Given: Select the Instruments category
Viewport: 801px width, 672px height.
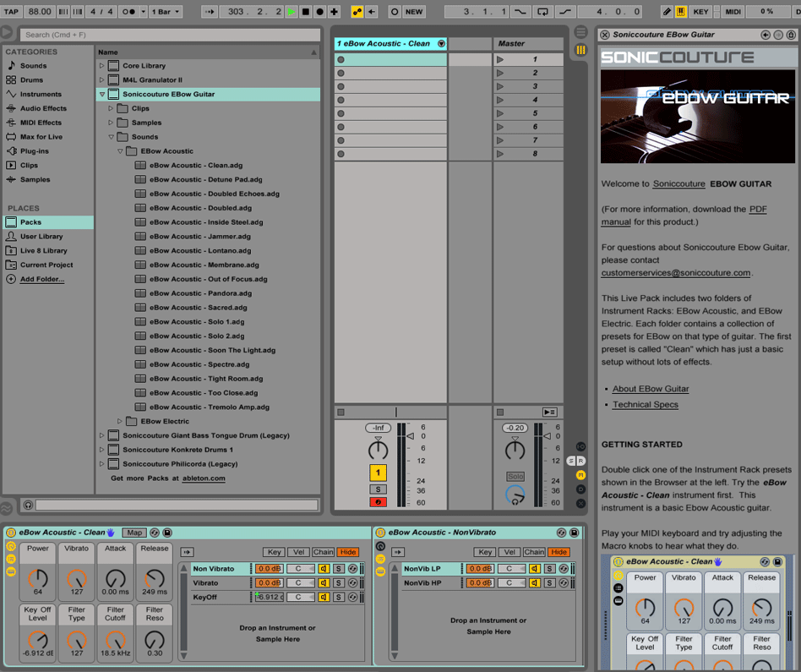Looking at the screenshot, I should [41, 95].
